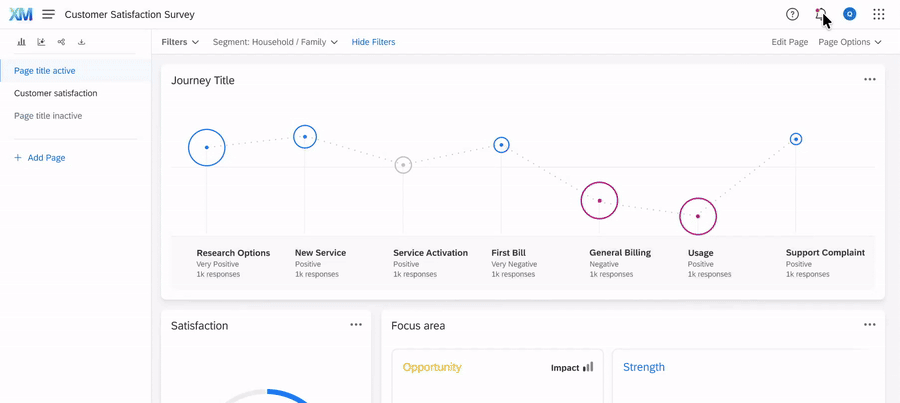Click the plus icon beside Add Page

point(17,157)
